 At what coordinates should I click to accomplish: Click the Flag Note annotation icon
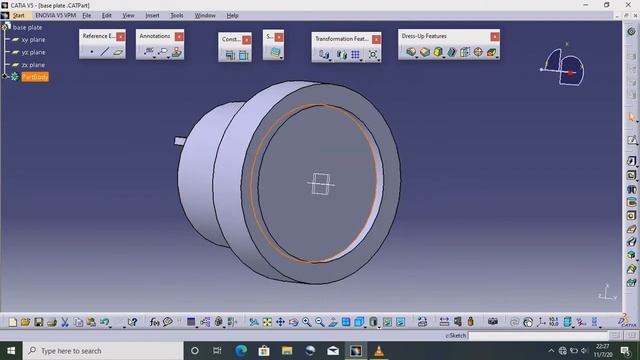pyautogui.click(x=163, y=51)
